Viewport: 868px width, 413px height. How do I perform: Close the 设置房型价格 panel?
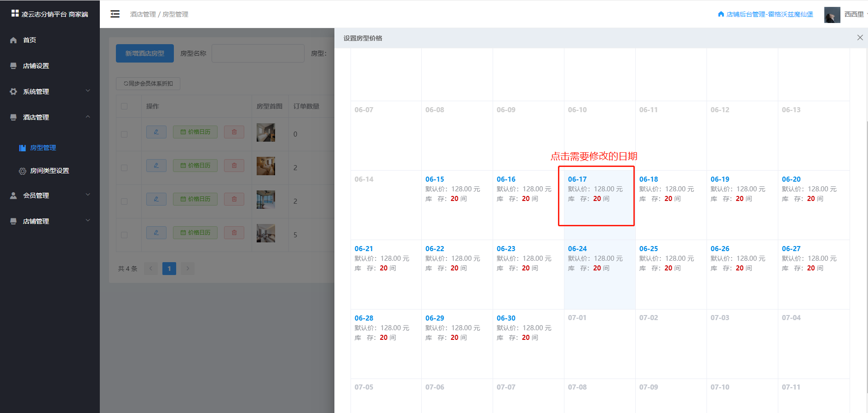(860, 38)
